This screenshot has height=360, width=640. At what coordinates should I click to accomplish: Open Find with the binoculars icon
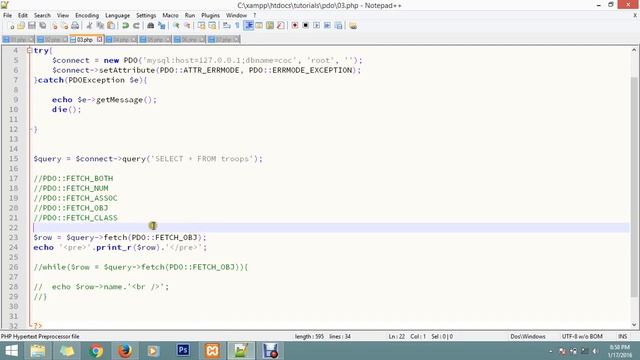151,26
